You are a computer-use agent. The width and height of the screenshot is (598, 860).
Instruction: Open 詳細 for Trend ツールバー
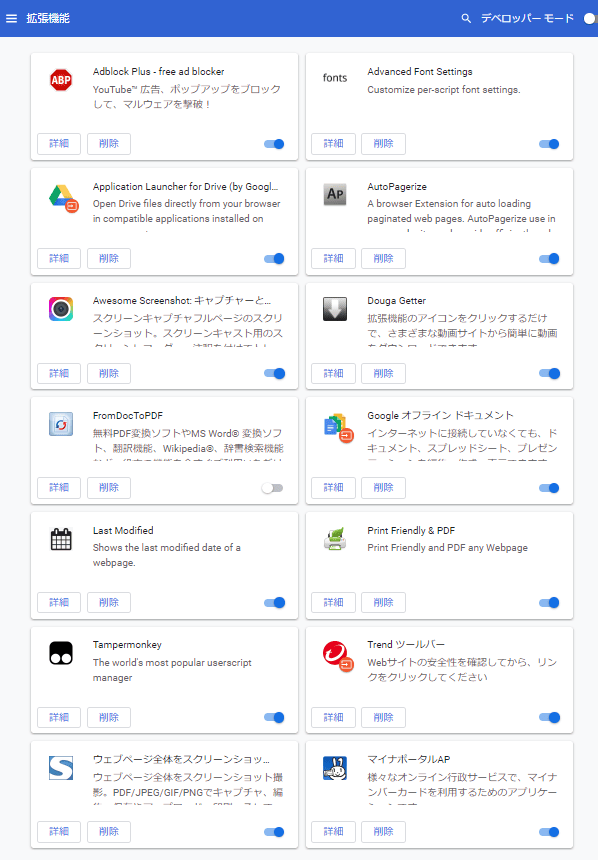(334, 717)
